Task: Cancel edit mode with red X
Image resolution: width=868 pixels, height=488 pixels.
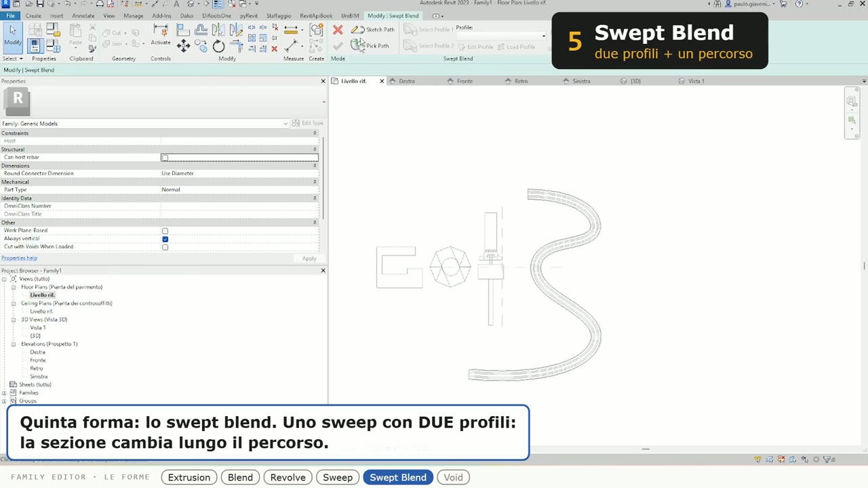Action: tap(338, 29)
